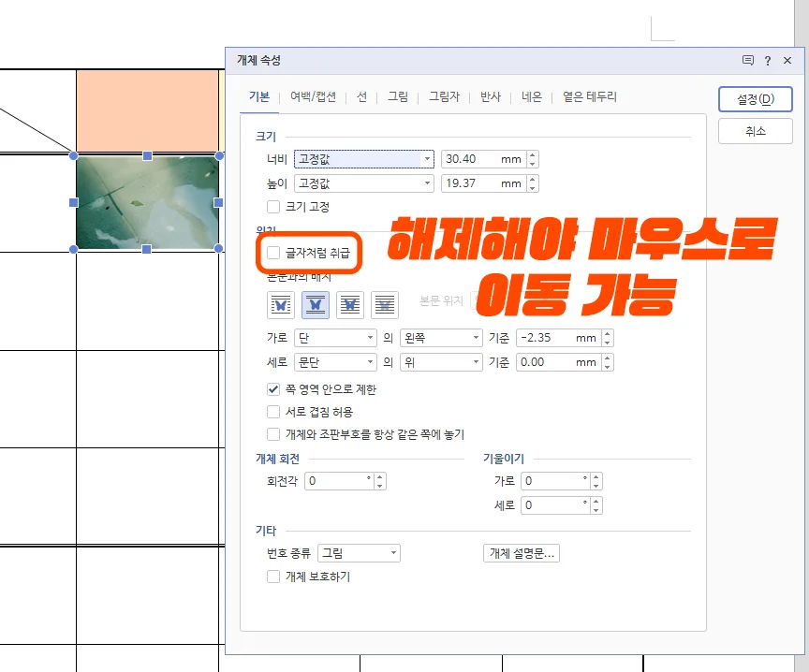Select the image thumbnail in the table

(146, 201)
